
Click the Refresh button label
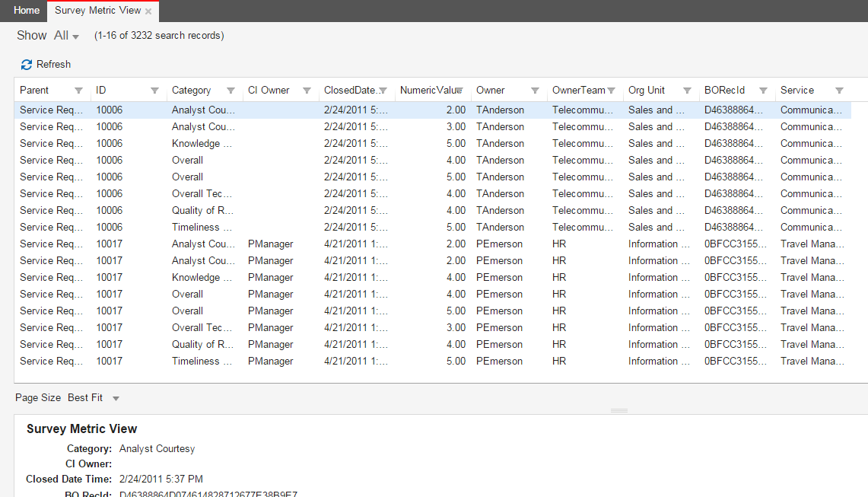tap(53, 65)
